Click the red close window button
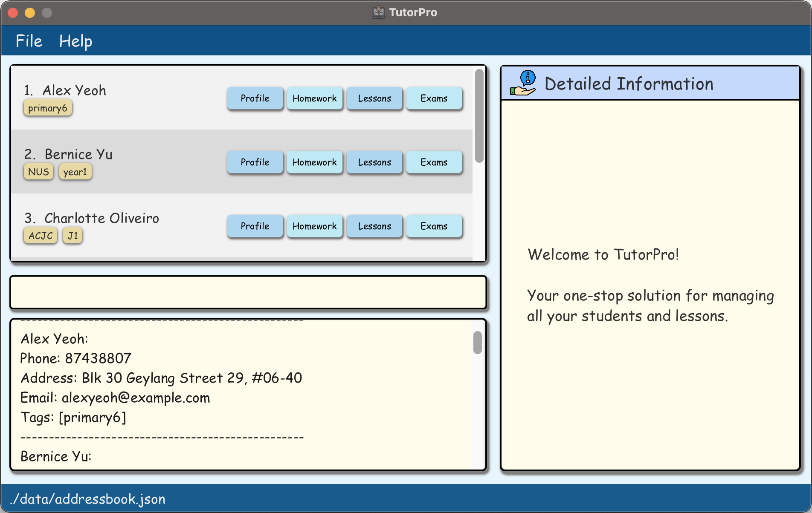Image resolution: width=812 pixels, height=513 pixels. point(13,12)
